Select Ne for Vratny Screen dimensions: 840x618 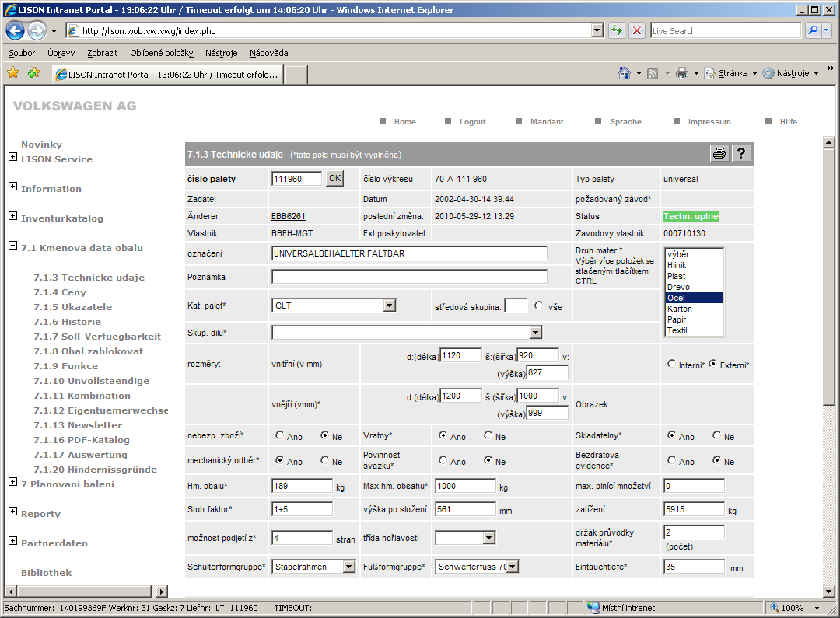click(x=488, y=435)
